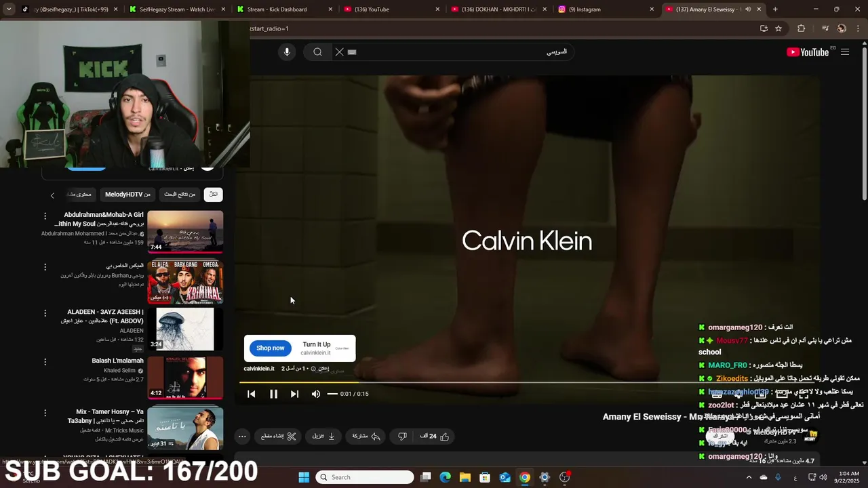Viewport: 868px width, 488px height.
Task: Open Microsoft Store from the taskbar
Action: (x=485, y=477)
